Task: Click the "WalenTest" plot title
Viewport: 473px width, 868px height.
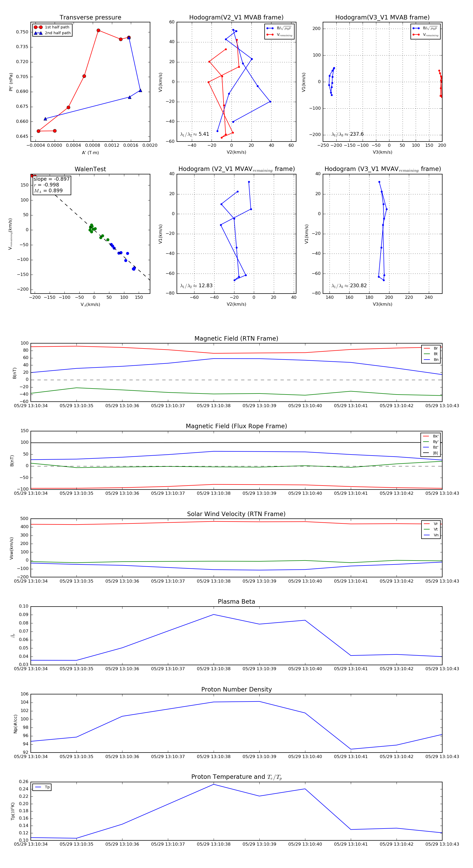Action: pyautogui.click(x=90, y=169)
